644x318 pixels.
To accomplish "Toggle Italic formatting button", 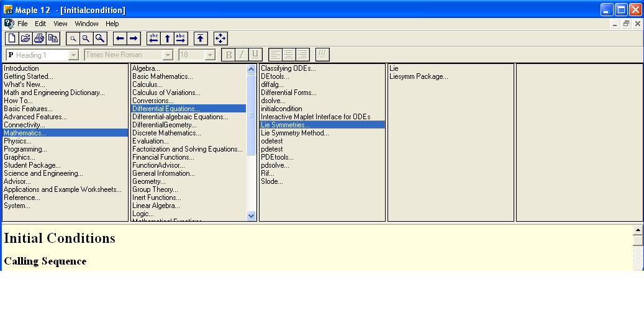I will click(242, 55).
